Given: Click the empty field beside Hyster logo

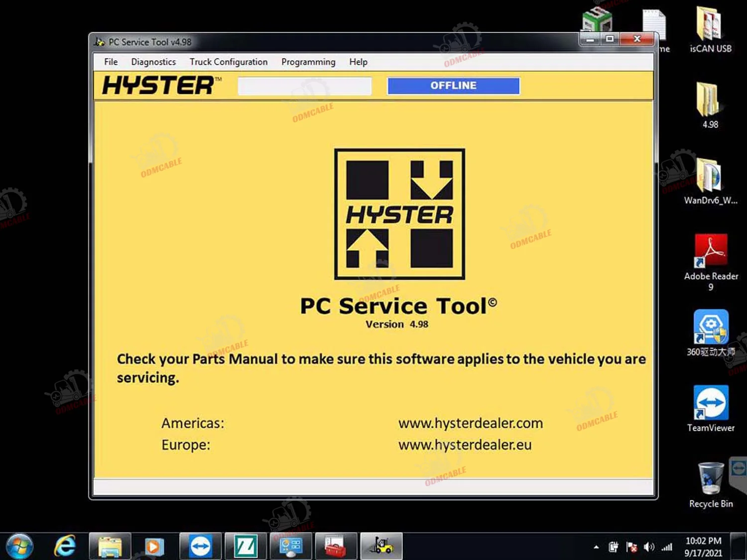Looking at the screenshot, I should coord(304,86).
